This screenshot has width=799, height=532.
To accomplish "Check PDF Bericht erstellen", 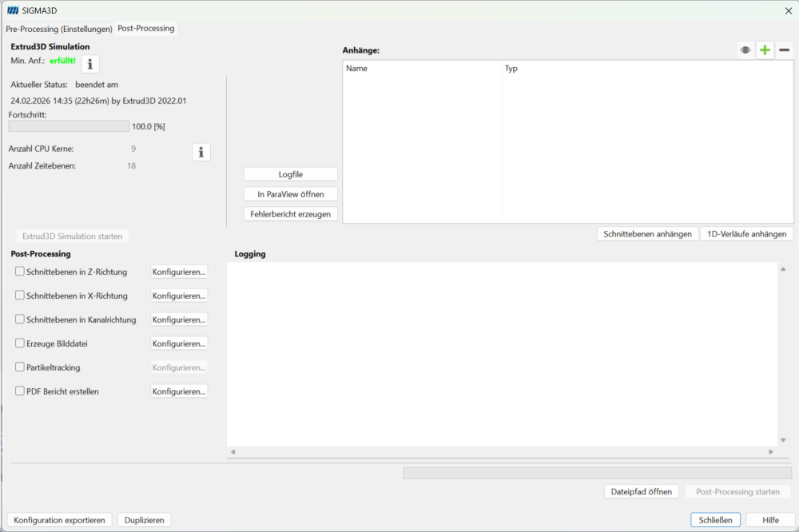I will [x=20, y=391].
